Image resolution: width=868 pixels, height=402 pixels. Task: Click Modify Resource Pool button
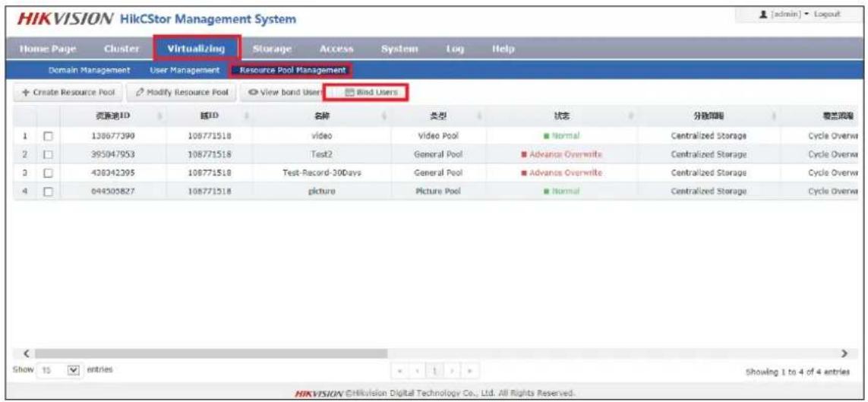tap(182, 93)
